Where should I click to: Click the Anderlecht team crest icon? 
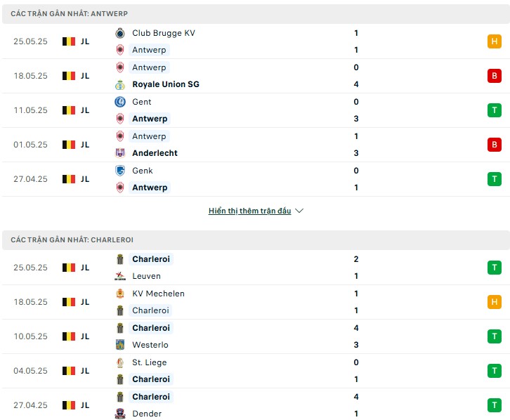point(120,153)
